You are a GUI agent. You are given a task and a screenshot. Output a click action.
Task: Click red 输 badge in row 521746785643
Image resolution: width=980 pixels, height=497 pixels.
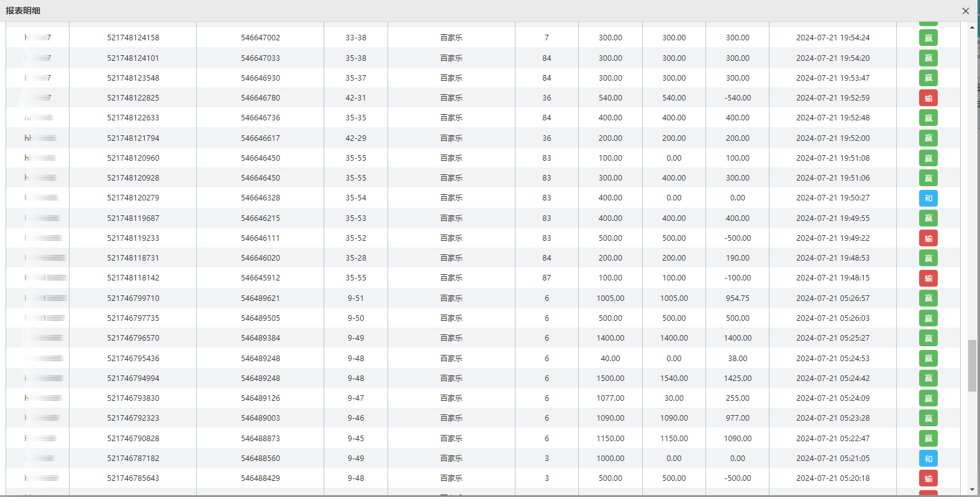tap(928, 478)
